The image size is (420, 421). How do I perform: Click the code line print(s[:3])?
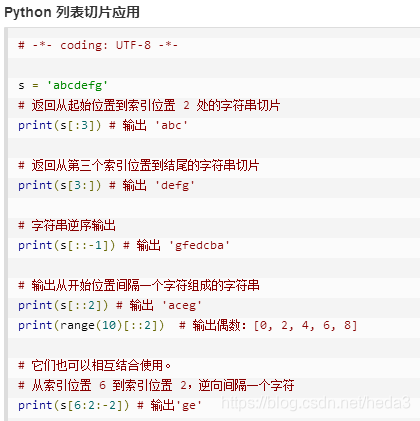click(x=103, y=125)
